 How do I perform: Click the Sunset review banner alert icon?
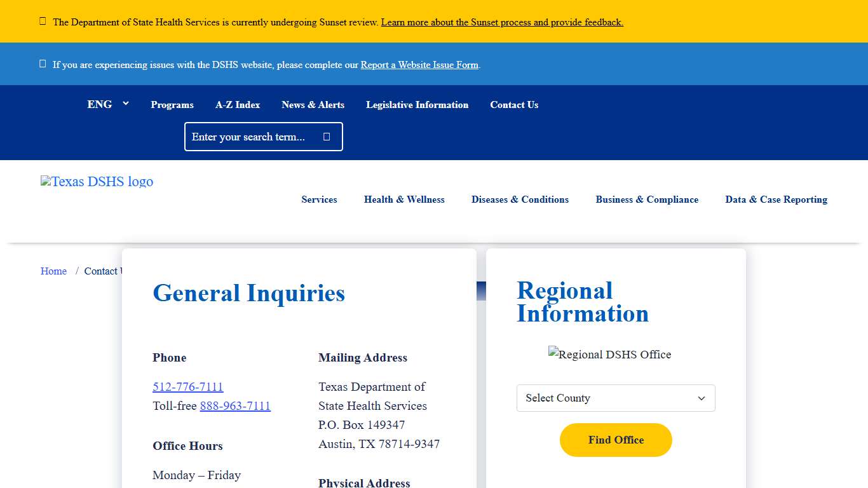click(x=43, y=22)
